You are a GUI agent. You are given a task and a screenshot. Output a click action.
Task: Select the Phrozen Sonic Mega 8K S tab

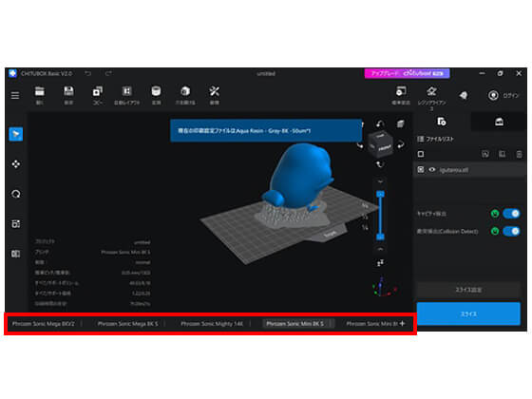[x=127, y=324]
